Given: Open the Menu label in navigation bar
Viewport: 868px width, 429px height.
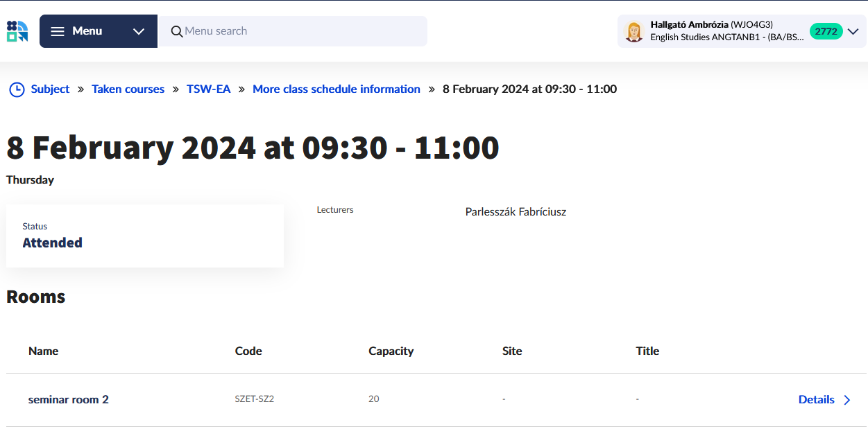Looking at the screenshot, I should pyautogui.click(x=87, y=31).
